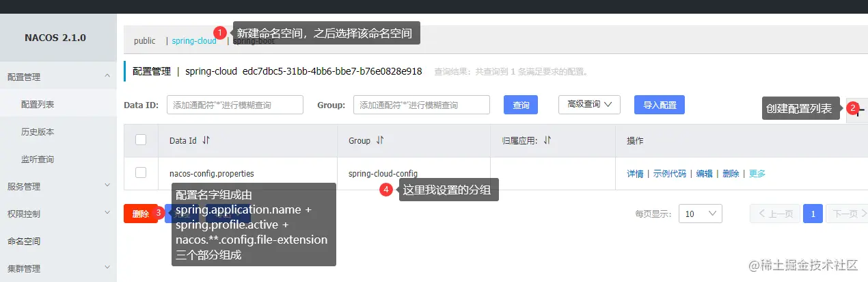Sort by the Data Id column icon

[x=206, y=140]
